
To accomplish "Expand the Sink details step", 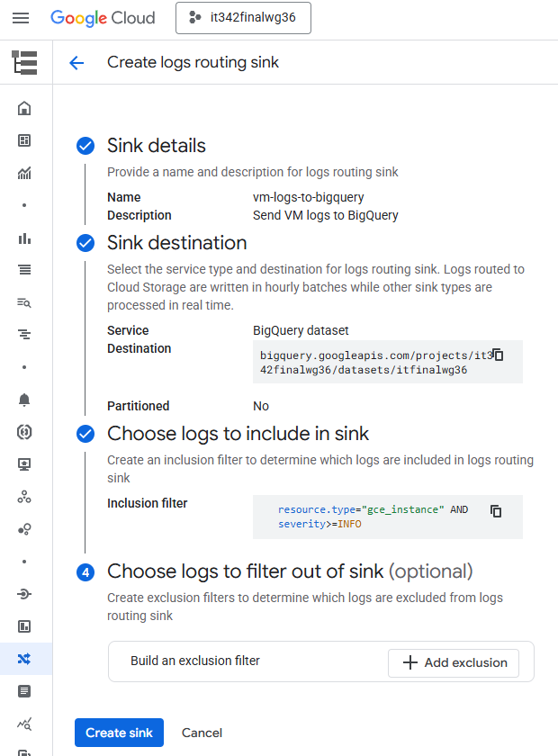I will click(157, 146).
